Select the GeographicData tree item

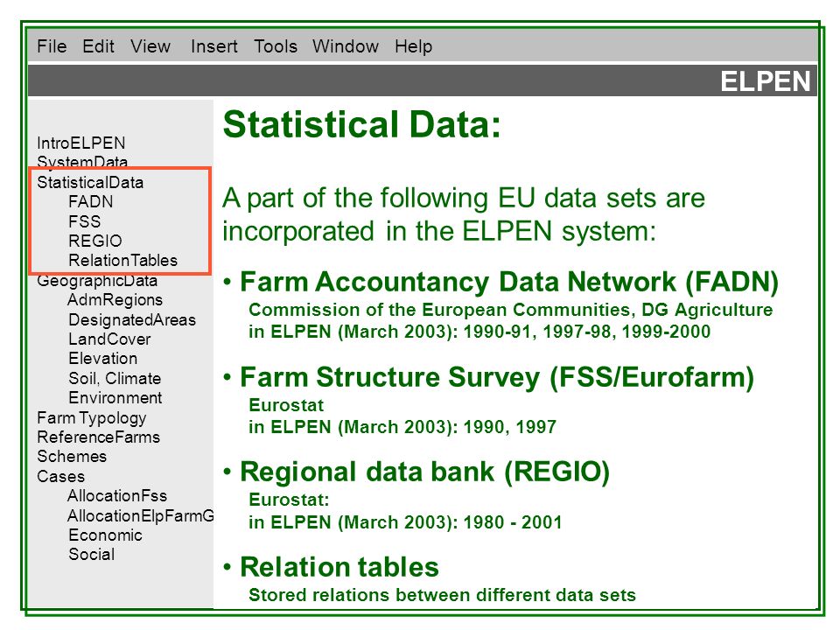[x=97, y=281]
